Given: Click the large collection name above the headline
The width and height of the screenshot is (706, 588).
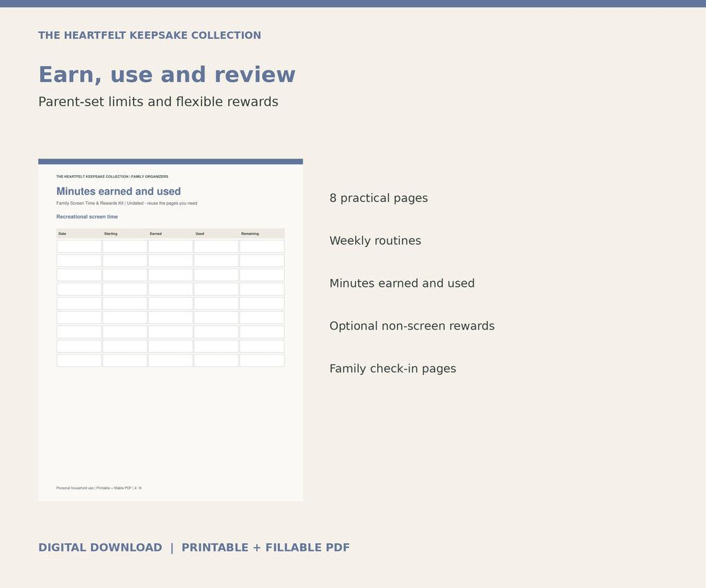Looking at the screenshot, I should tap(150, 35).
